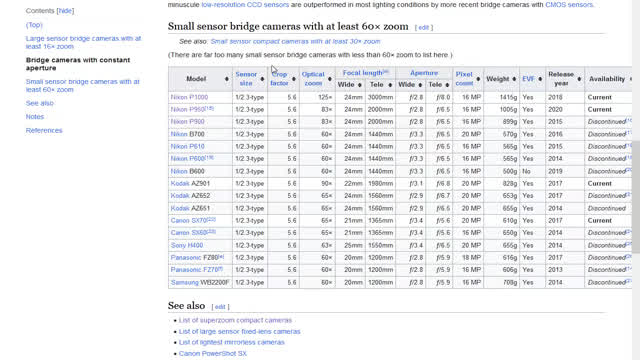
Task: Open List of superzoom compact cameras
Action: [235, 320]
